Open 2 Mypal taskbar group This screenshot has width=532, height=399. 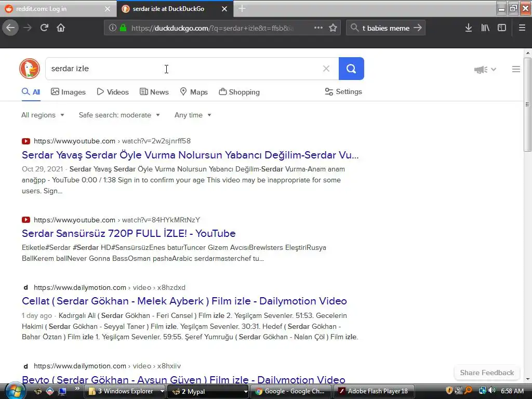[x=208, y=391]
